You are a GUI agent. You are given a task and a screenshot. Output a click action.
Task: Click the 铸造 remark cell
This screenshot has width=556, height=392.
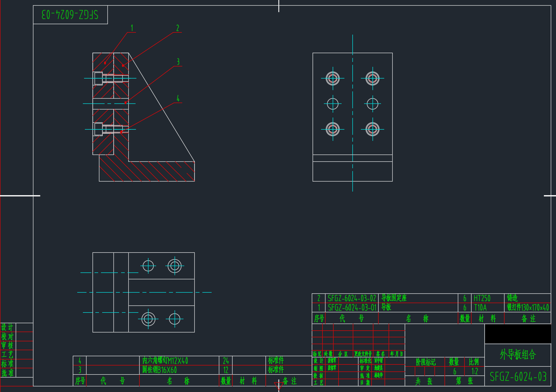click(512, 298)
